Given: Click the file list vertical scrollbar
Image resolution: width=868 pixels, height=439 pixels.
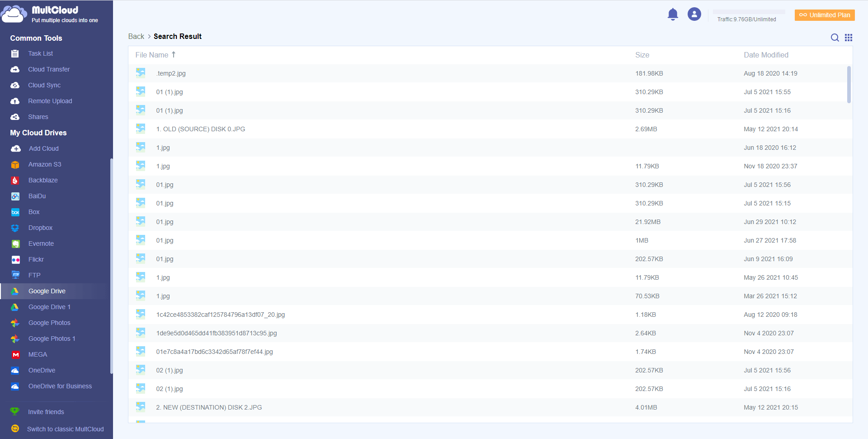Looking at the screenshot, I should (x=849, y=85).
